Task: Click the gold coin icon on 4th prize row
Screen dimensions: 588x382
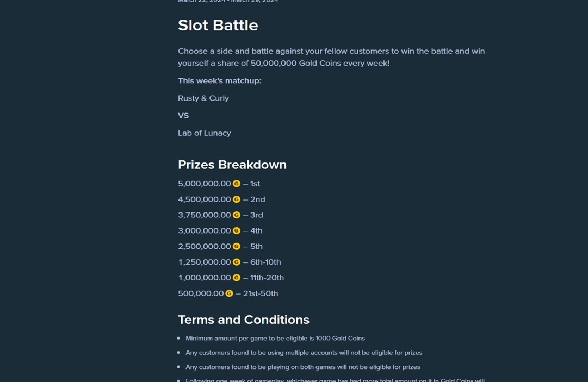Action: 236,231
